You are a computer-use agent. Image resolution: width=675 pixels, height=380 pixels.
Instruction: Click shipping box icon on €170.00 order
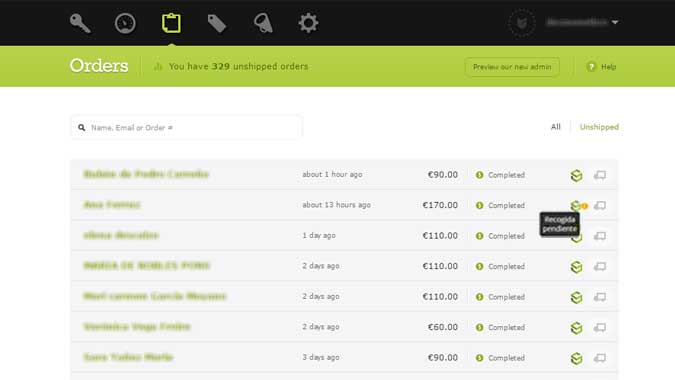pyautogui.click(x=576, y=205)
